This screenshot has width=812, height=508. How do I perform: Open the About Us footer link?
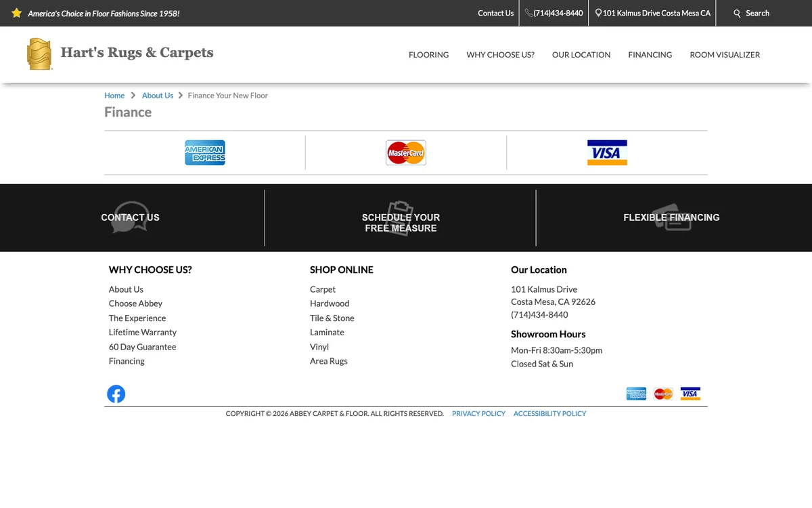tap(126, 289)
